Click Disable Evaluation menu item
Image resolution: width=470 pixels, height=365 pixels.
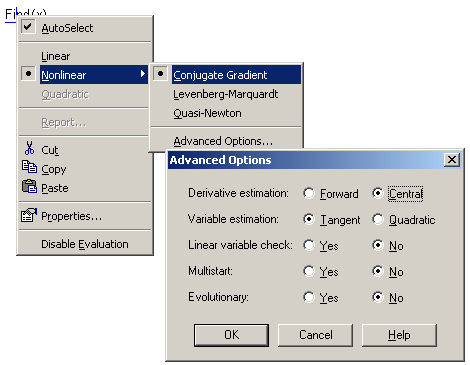point(85,244)
